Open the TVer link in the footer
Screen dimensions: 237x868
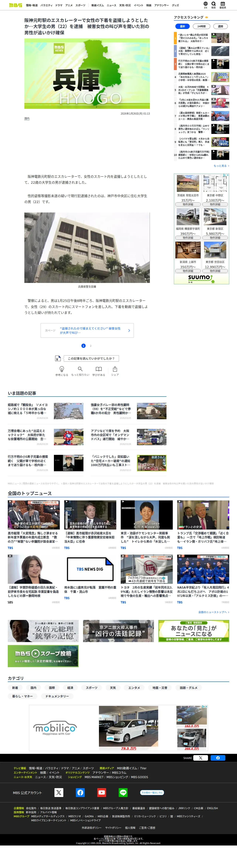(x=143, y=768)
